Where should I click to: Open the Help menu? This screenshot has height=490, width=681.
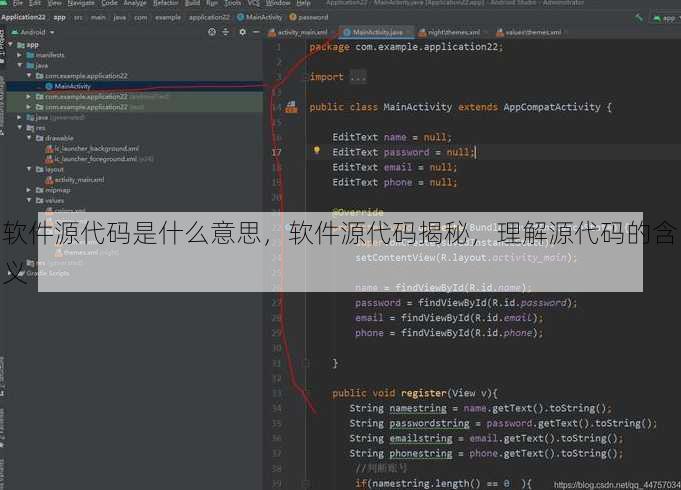304,3
